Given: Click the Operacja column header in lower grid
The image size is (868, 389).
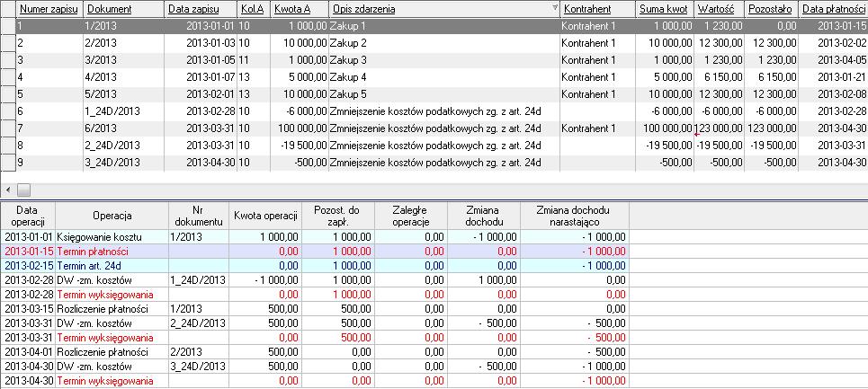Looking at the screenshot, I should pos(112,215).
